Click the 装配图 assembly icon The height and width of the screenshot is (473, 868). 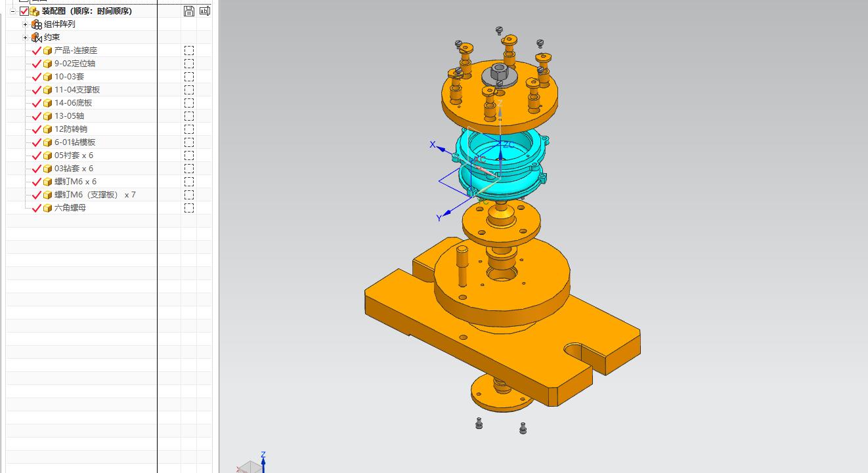click(x=35, y=11)
